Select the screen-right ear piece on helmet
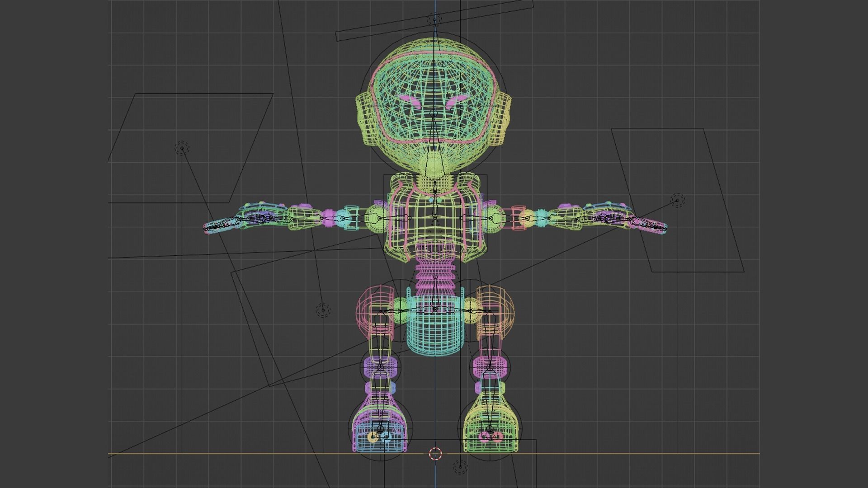Screen dimensions: 868x488 [500, 120]
